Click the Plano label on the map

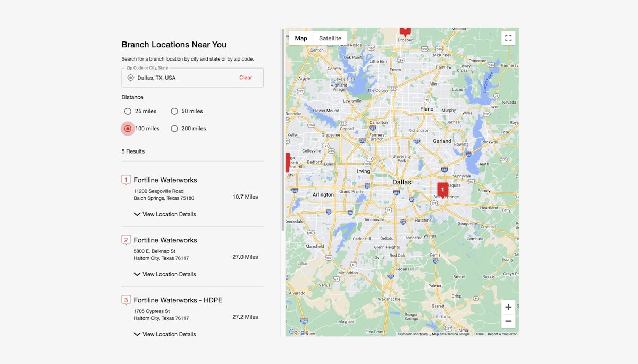[427, 109]
